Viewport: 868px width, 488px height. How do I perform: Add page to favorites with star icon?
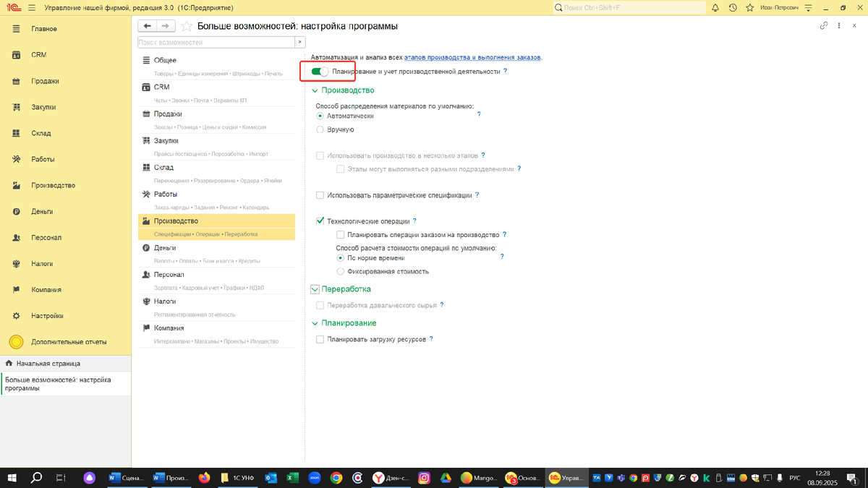(187, 26)
